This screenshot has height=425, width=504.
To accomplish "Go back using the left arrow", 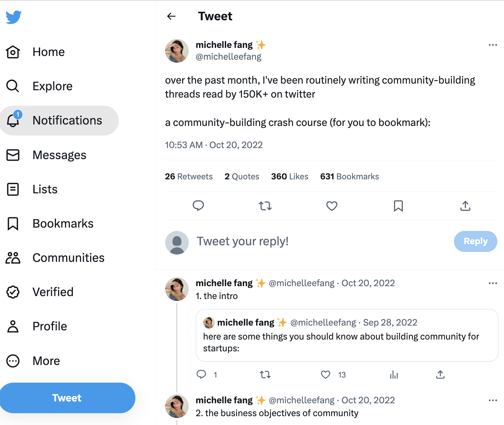I will click(171, 16).
